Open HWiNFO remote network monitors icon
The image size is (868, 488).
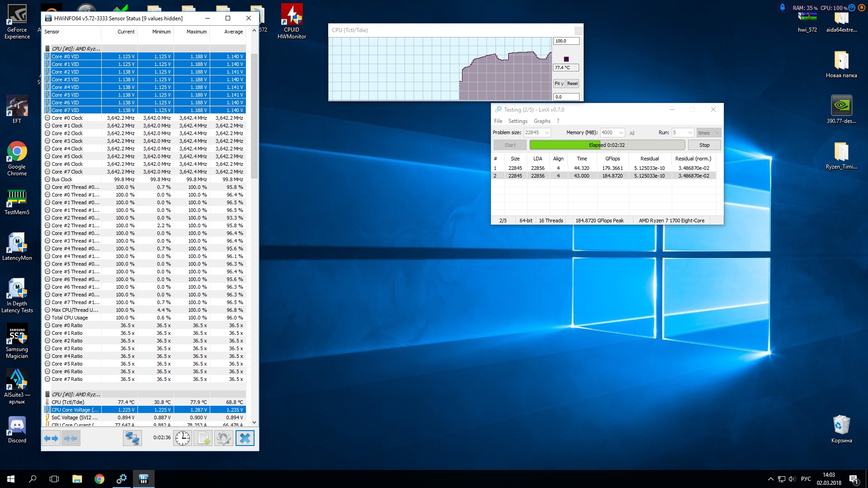[x=132, y=438]
